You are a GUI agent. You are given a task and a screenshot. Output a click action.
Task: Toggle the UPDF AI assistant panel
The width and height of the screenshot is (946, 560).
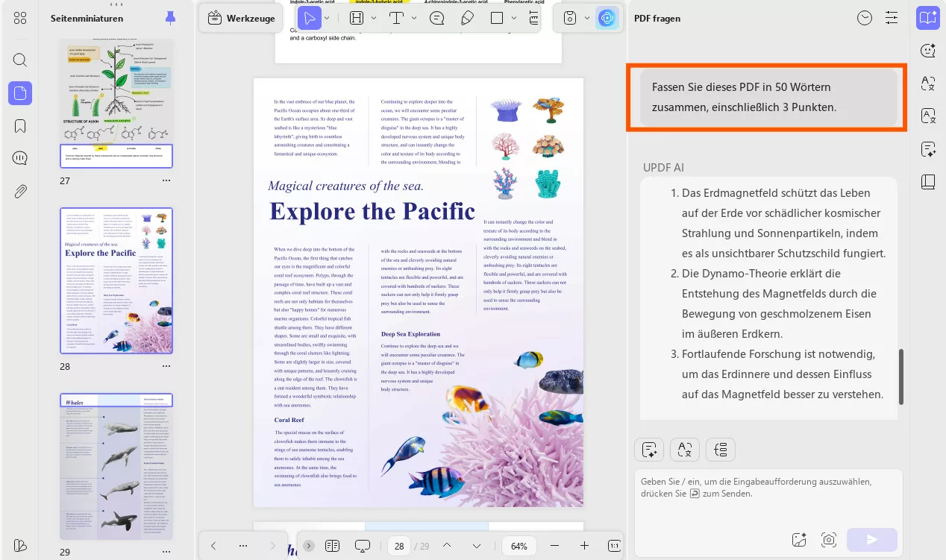[x=607, y=19]
